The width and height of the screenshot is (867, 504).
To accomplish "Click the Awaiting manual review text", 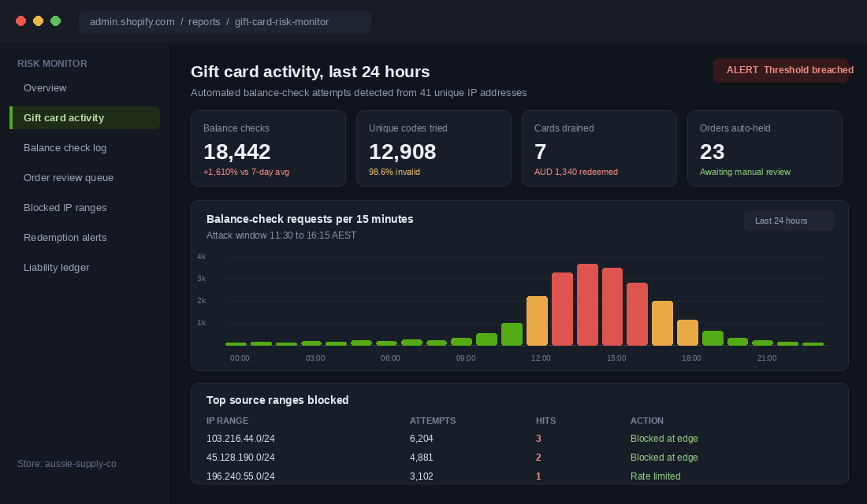I will point(745,172).
